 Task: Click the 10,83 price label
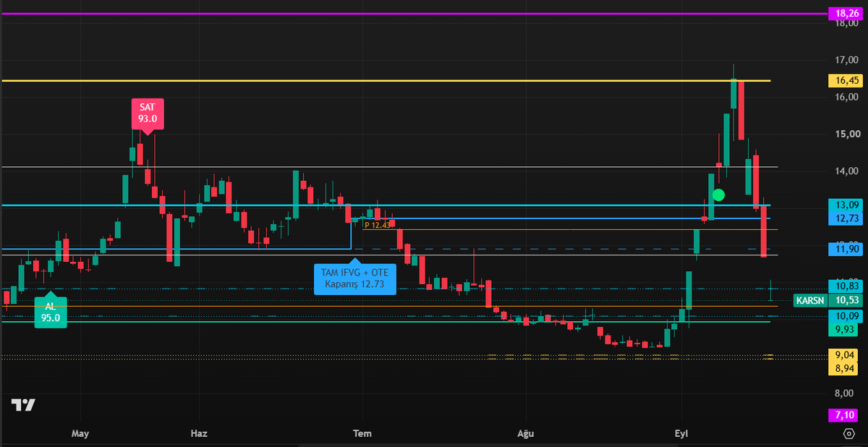click(x=847, y=288)
